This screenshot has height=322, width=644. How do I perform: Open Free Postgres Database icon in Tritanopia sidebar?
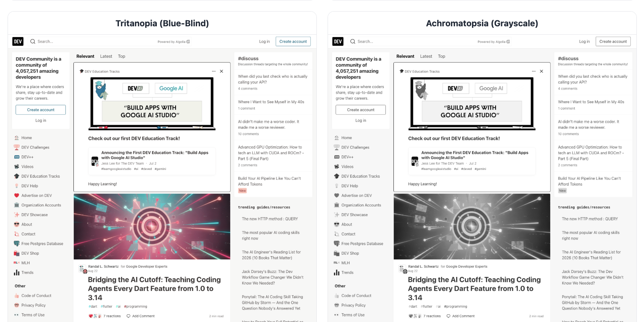17,243
